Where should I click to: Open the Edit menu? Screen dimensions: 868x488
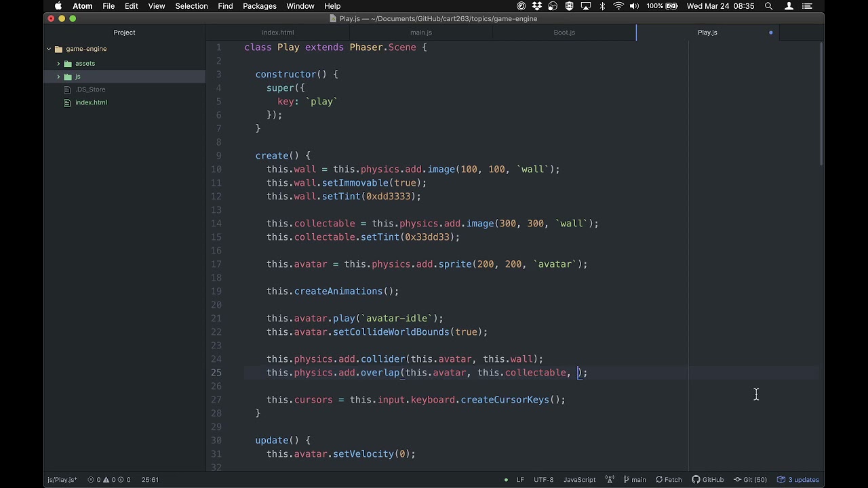[x=132, y=6]
